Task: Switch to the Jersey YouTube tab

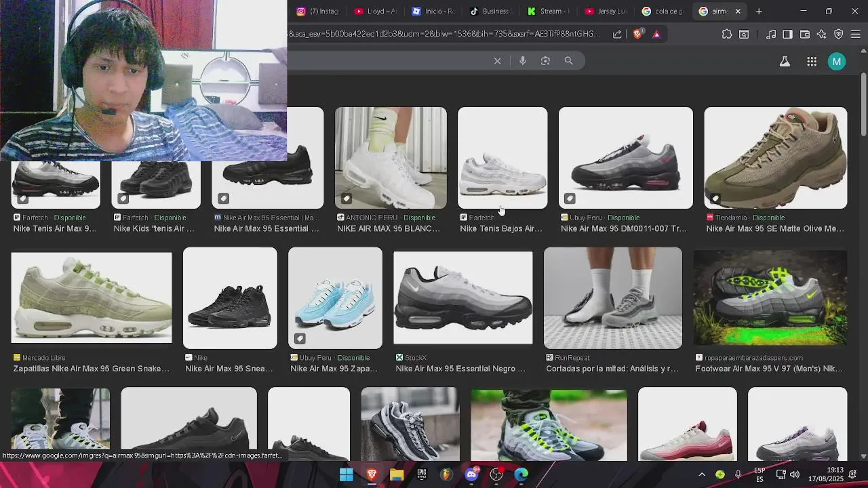Action: [606, 12]
